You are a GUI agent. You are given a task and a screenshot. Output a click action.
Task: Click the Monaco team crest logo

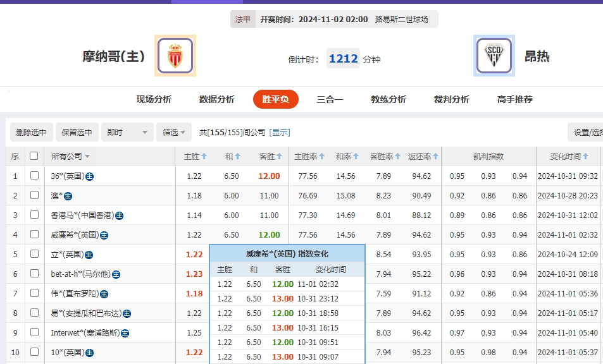(x=175, y=56)
